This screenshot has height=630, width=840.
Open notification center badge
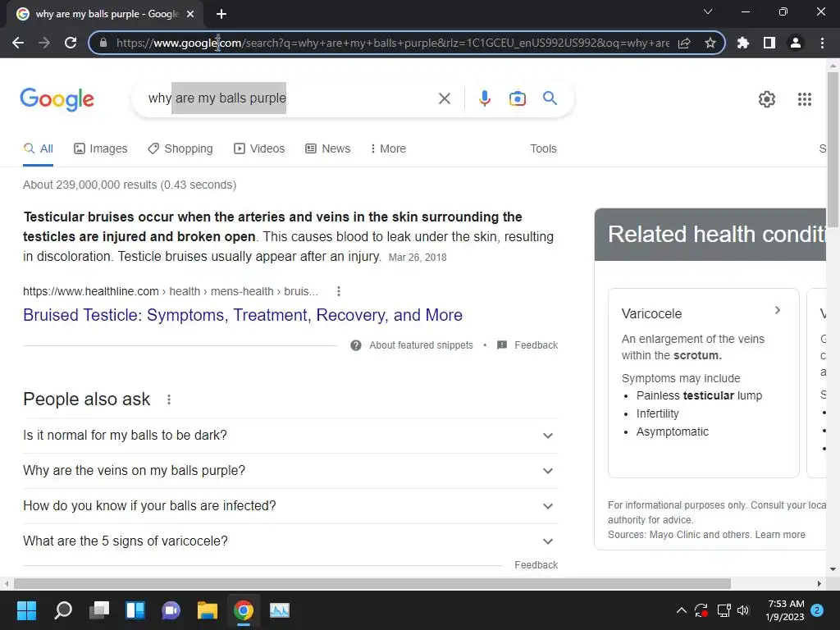[x=817, y=610]
